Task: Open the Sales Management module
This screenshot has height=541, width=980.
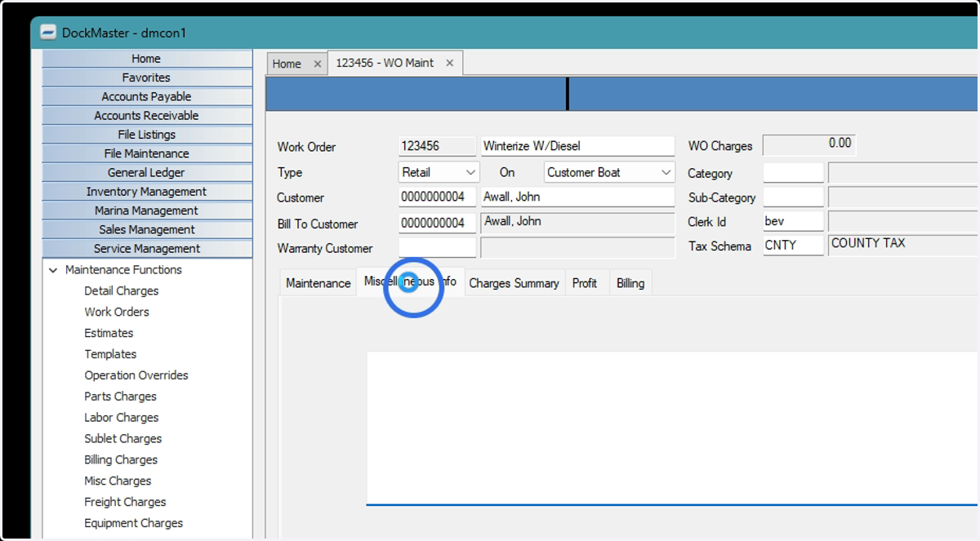Action: click(147, 229)
